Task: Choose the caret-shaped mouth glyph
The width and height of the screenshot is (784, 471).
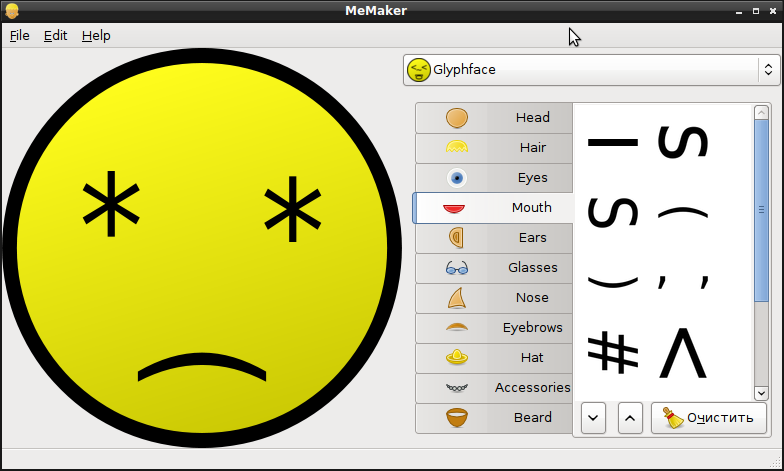Action: click(682, 352)
